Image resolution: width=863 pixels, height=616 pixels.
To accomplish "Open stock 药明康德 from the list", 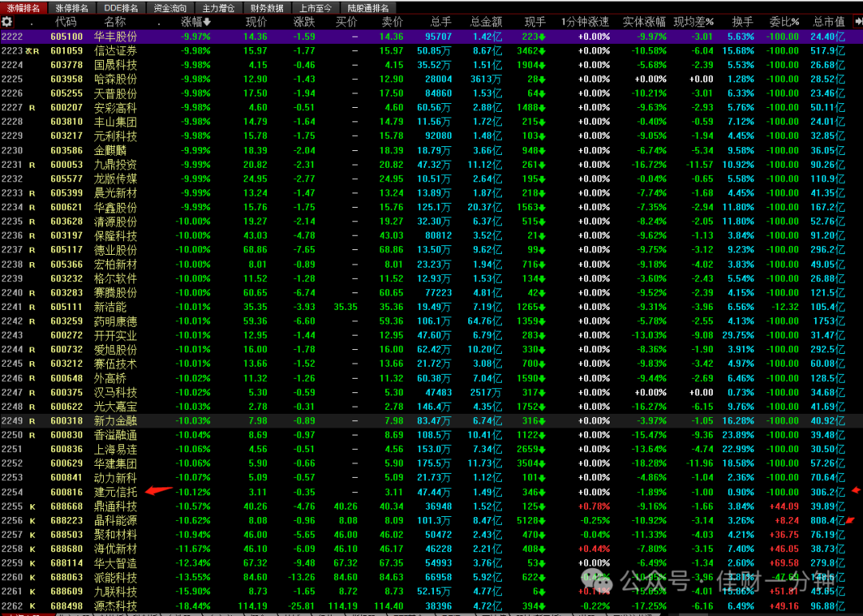I will pos(116,321).
